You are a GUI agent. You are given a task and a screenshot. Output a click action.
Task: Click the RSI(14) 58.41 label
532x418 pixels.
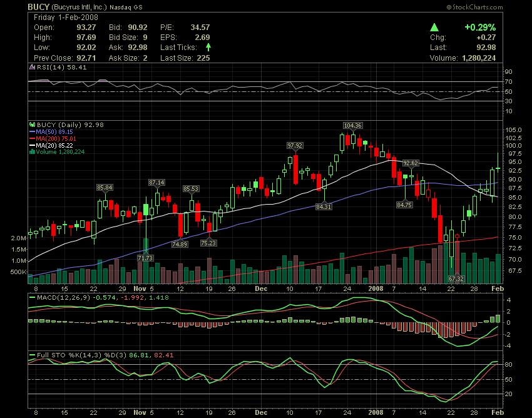[x=62, y=67]
